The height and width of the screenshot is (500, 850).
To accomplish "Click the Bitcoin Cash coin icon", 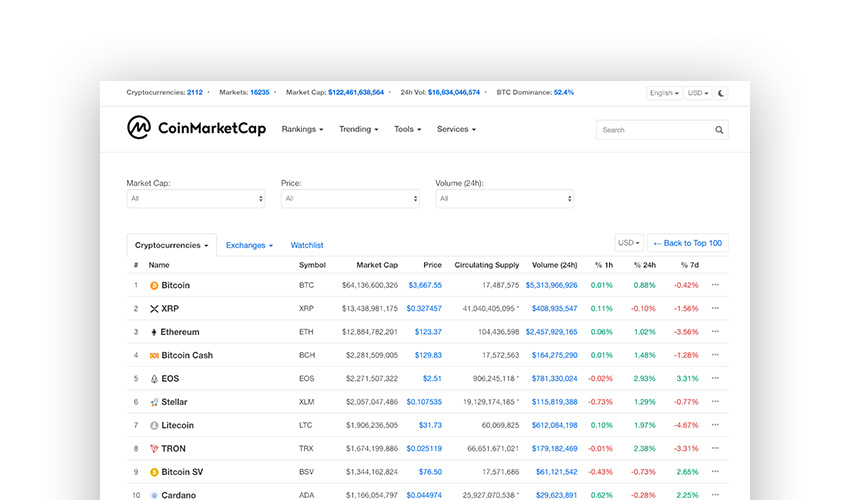I will (x=154, y=355).
